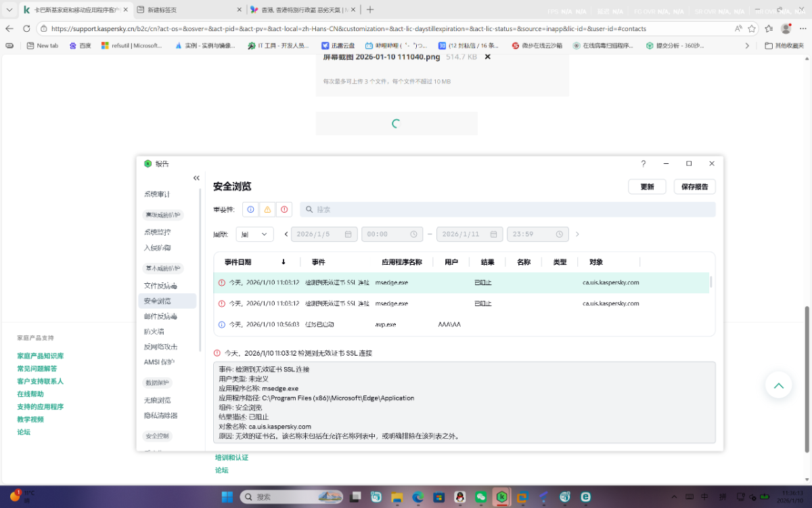Open clock picker for 00:00 start time
The height and width of the screenshot is (508, 812).
(x=413, y=234)
